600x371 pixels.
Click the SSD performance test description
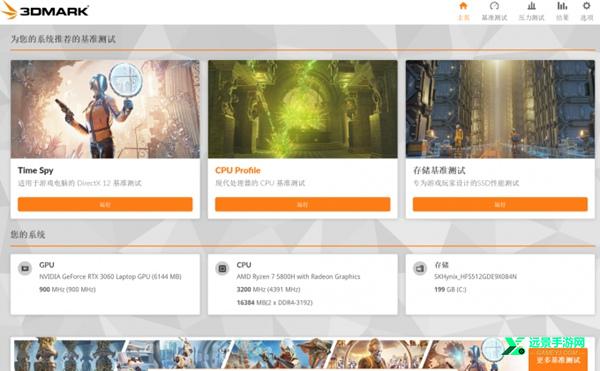(x=466, y=183)
